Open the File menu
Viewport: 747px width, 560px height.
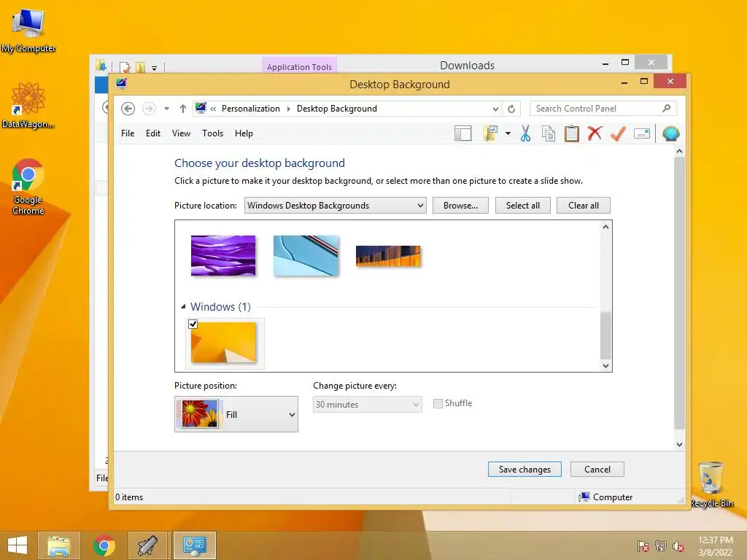pyautogui.click(x=128, y=133)
